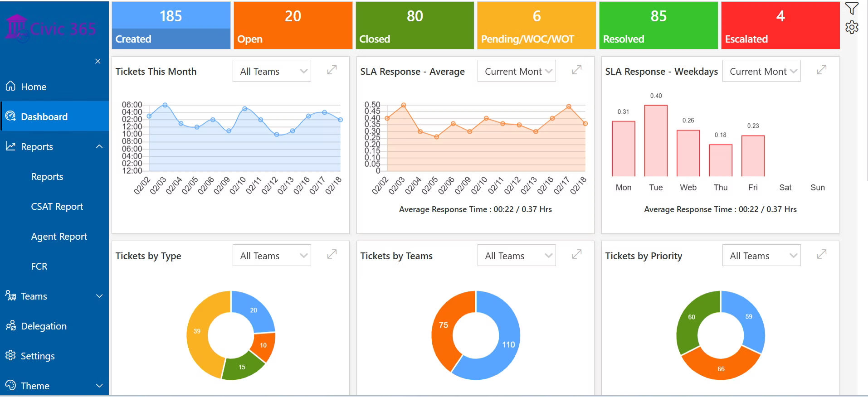Image resolution: width=868 pixels, height=397 pixels.
Task: Click the orange 10 segment in Tickets by Type
Action: pyautogui.click(x=264, y=346)
